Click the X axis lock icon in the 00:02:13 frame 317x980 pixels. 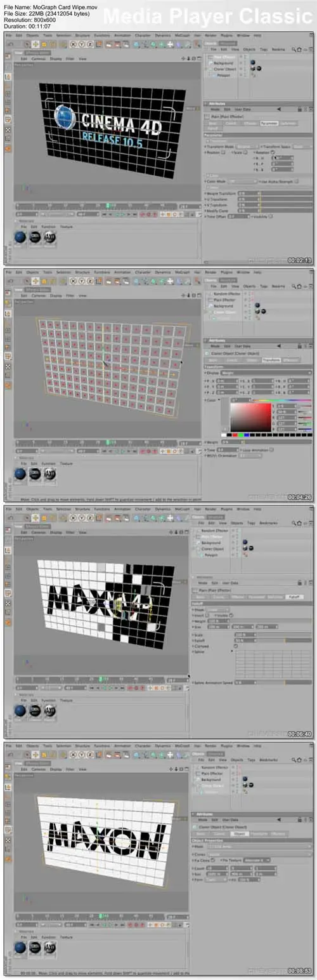click(74, 44)
